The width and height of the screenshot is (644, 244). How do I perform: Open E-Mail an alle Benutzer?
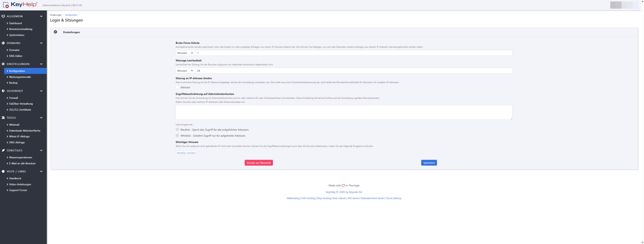point(22,164)
